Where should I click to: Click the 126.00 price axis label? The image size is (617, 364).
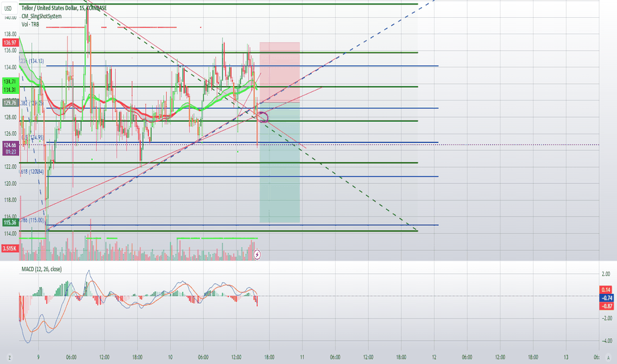click(x=10, y=134)
